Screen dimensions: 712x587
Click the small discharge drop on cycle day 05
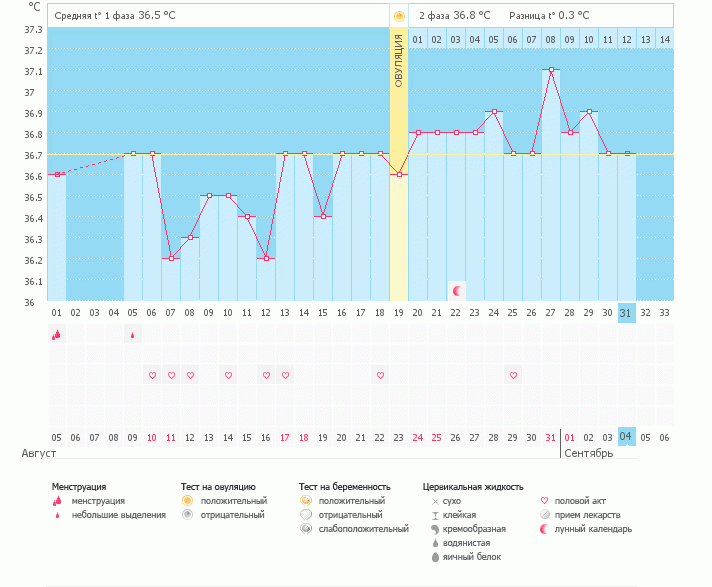[x=133, y=335]
